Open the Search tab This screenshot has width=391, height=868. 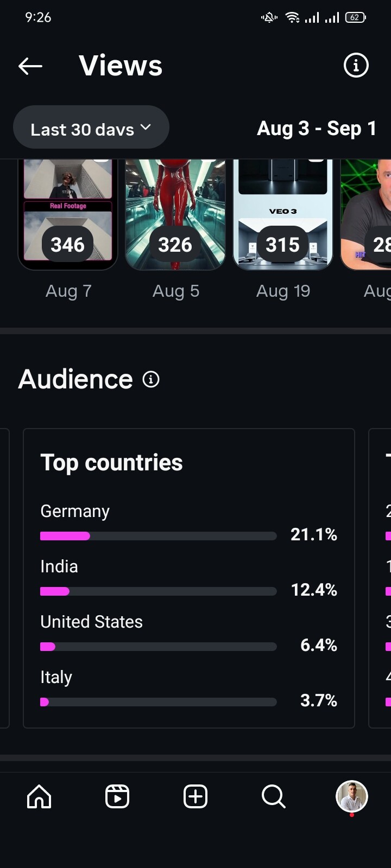click(x=273, y=797)
